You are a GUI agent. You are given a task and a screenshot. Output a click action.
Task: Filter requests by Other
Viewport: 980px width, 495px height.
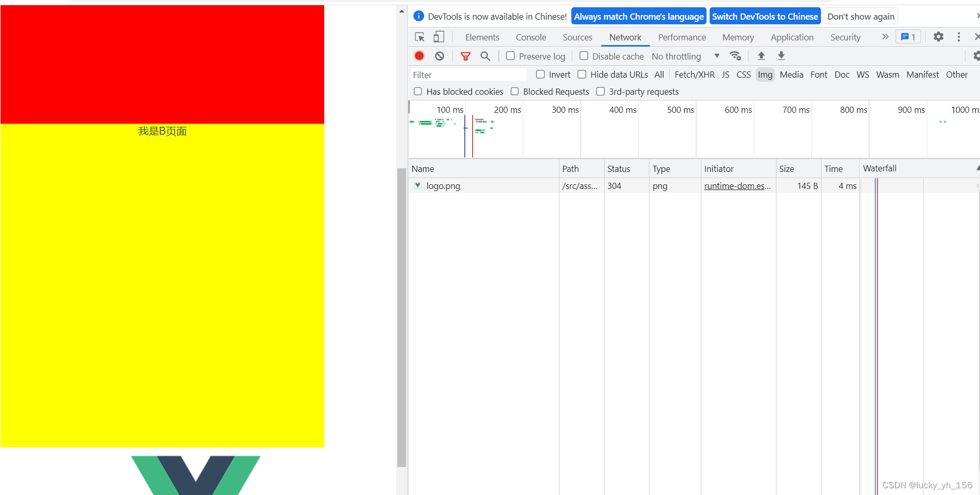(957, 75)
